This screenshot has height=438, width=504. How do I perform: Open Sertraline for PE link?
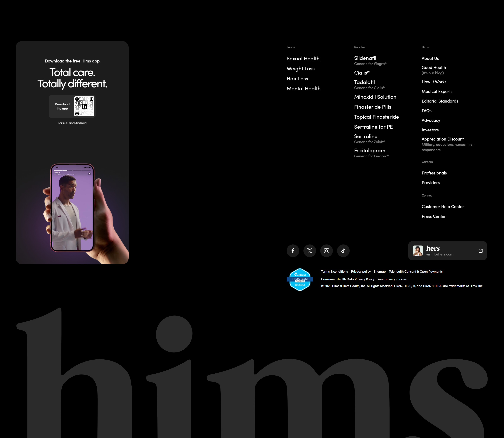pos(373,127)
